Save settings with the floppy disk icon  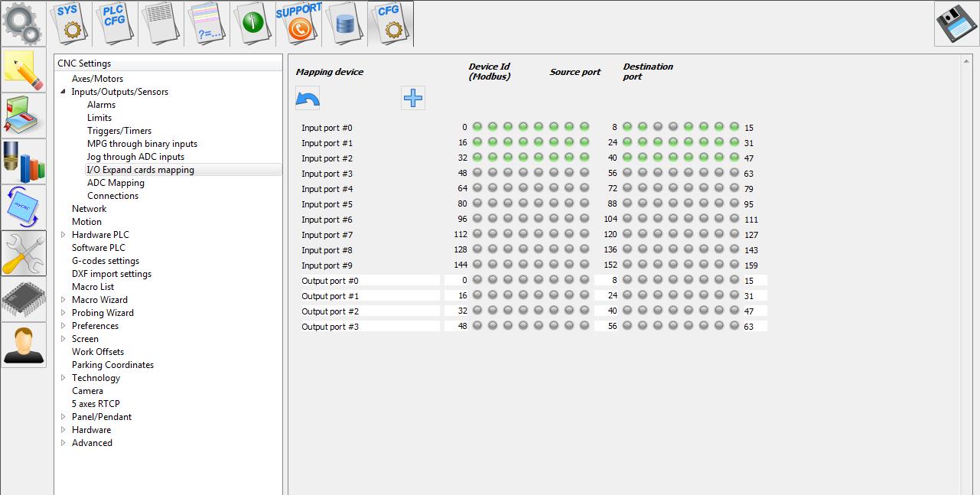click(956, 24)
